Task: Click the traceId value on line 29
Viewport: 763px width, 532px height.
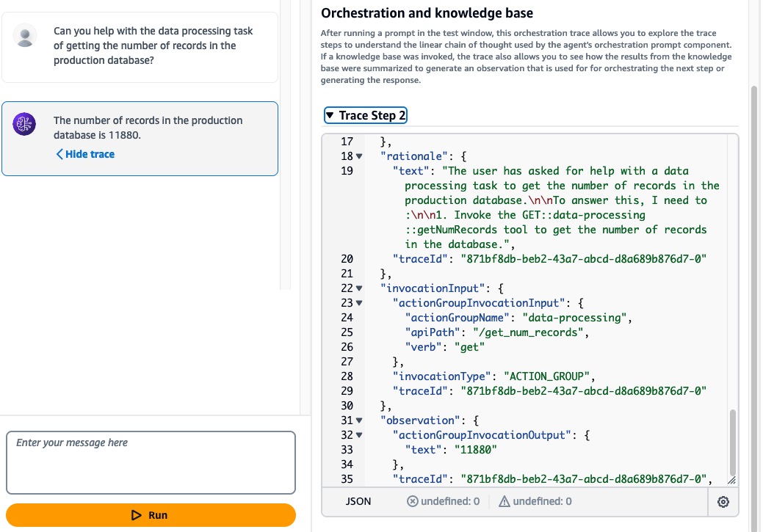Action: coord(583,391)
